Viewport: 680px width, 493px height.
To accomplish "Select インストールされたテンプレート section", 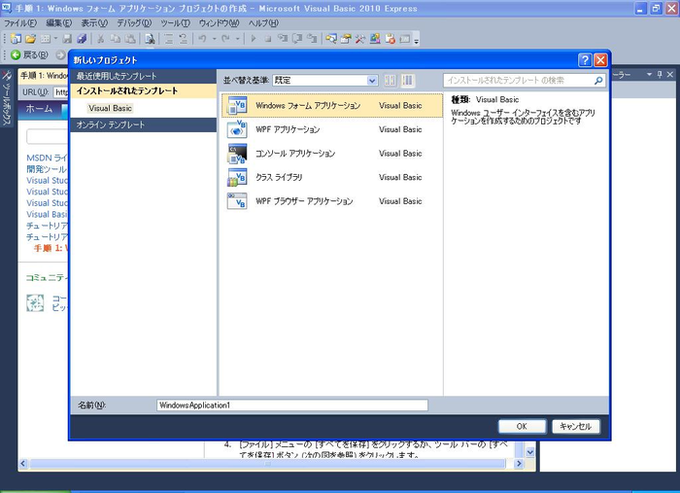I will [x=143, y=91].
